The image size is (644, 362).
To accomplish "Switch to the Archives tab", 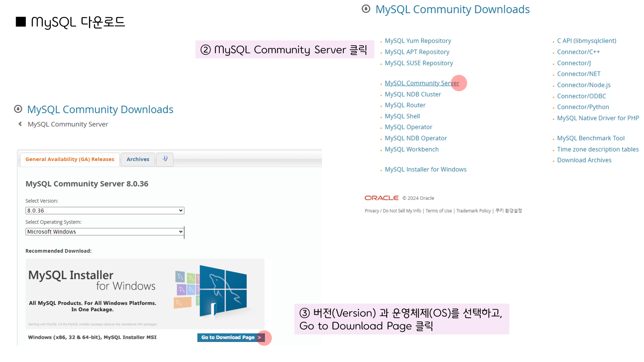I will 138,159.
